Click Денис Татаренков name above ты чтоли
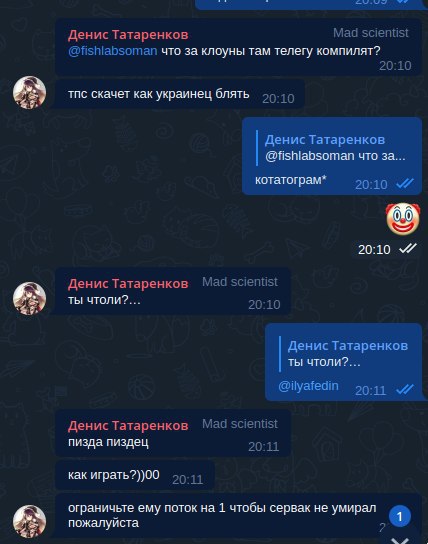Screen dimensions: 428x544 (x=128, y=284)
